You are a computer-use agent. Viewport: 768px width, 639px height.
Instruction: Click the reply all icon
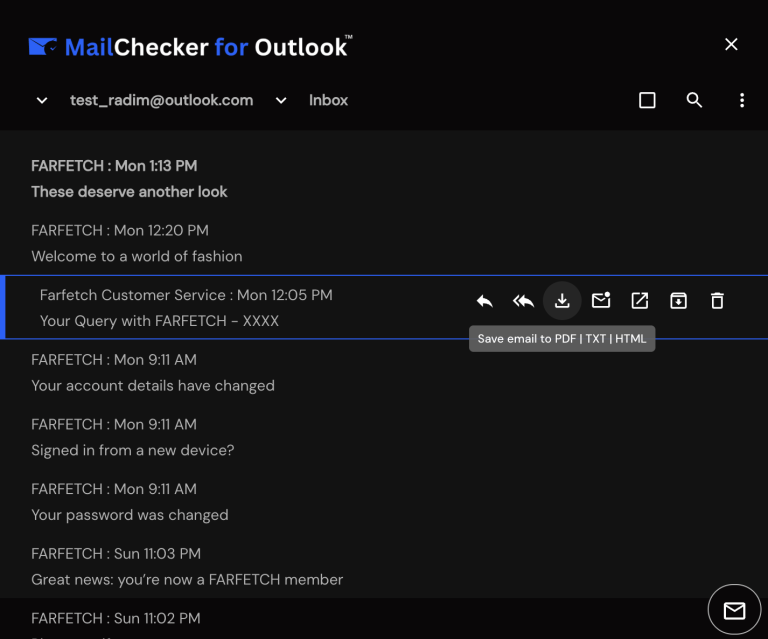coord(523,301)
